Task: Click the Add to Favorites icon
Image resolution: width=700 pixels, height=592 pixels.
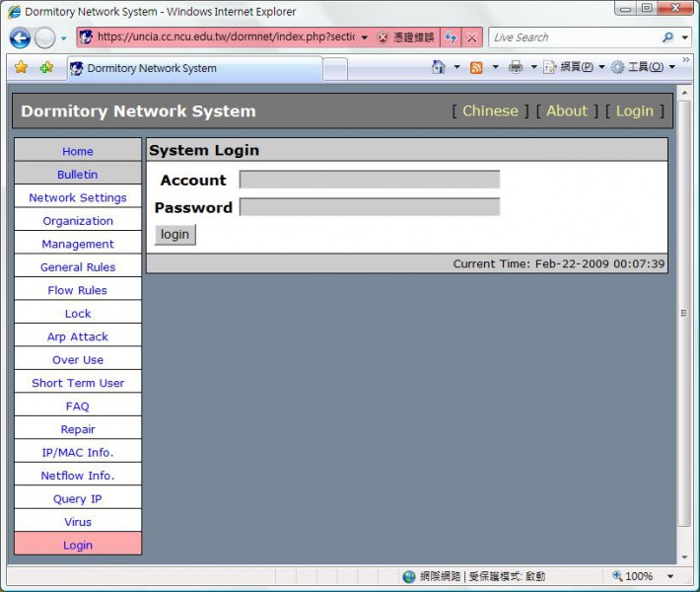Action: pos(46,67)
